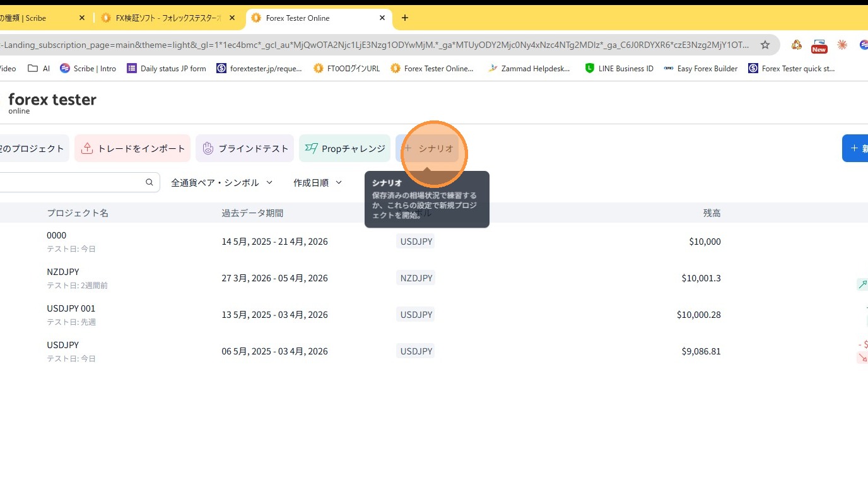Click the プロジェクト名 column header
The width and height of the screenshot is (868, 485).
point(78,213)
